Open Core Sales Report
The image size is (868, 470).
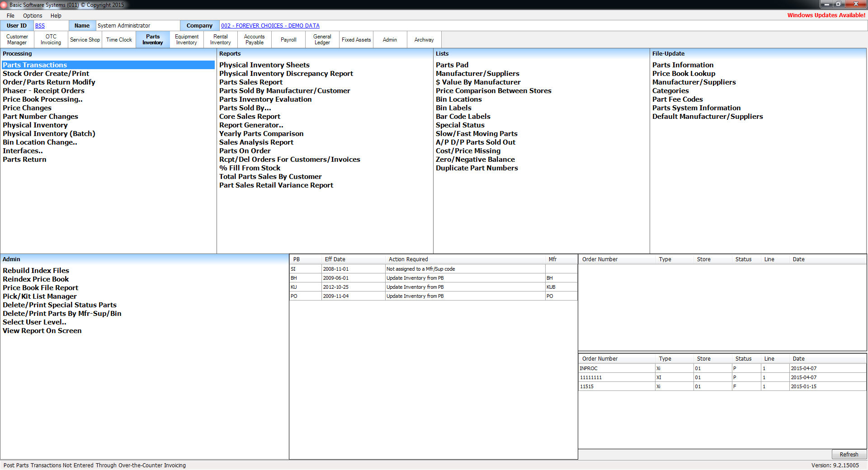pyautogui.click(x=250, y=117)
